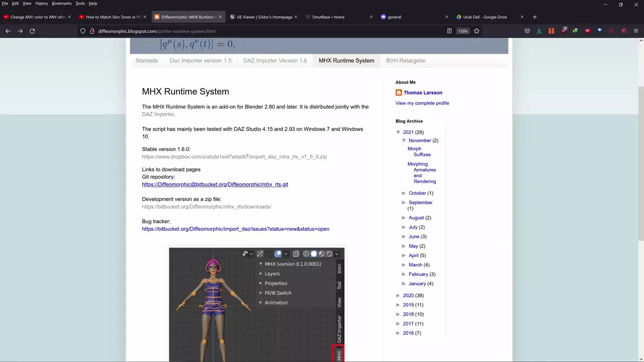Toggle reader view icon in address bar
This screenshot has width=644, height=362.
[x=449, y=31]
